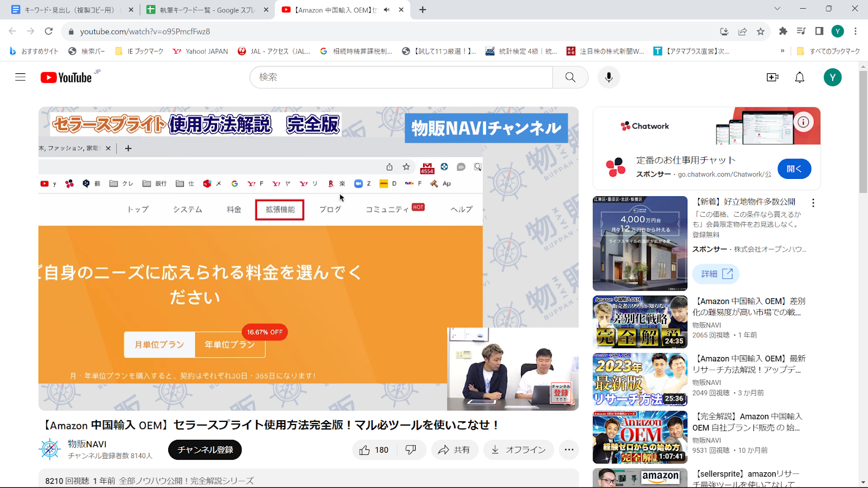
Task: Toggle the Chrome side panel
Action: (819, 31)
